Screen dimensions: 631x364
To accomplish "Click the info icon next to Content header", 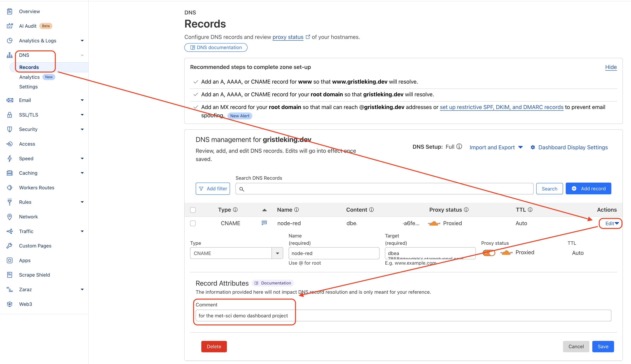I will point(372,210).
